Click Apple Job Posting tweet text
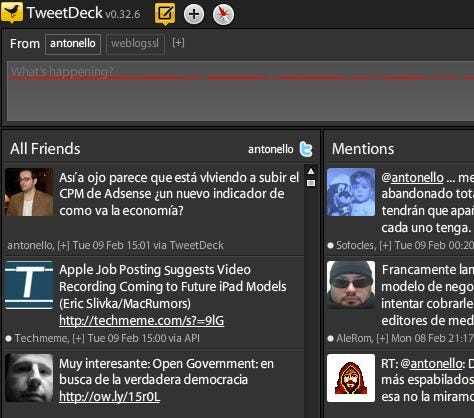 click(x=173, y=287)
